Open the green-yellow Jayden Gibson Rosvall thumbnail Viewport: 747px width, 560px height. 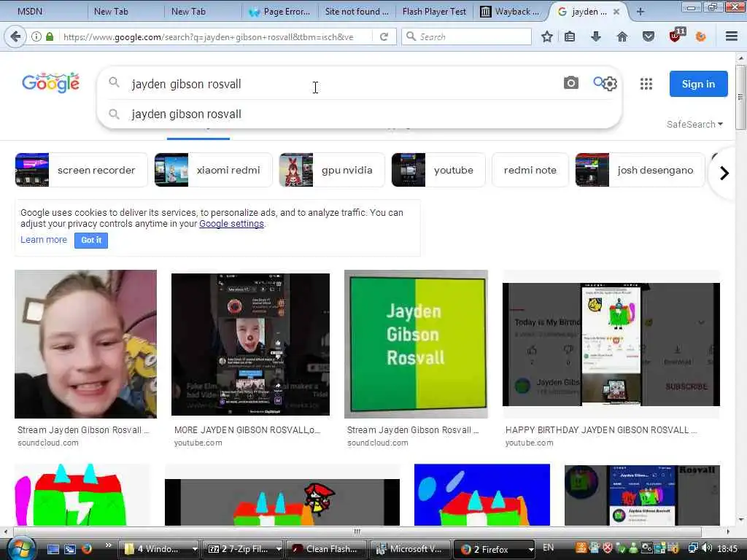[x=416, y=344]
